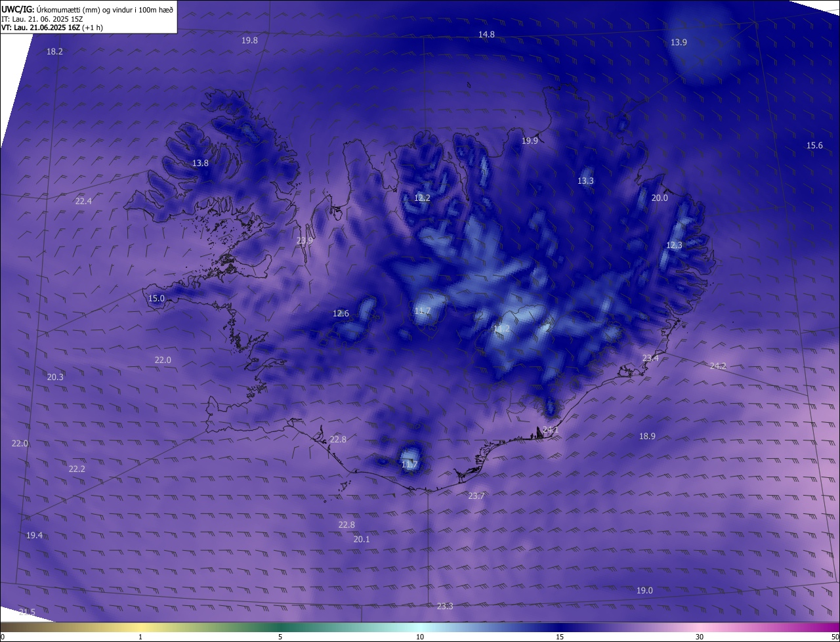Click the 24.1 value label
The width and height of the screenshot is (840, 642).
coord(551,430)
